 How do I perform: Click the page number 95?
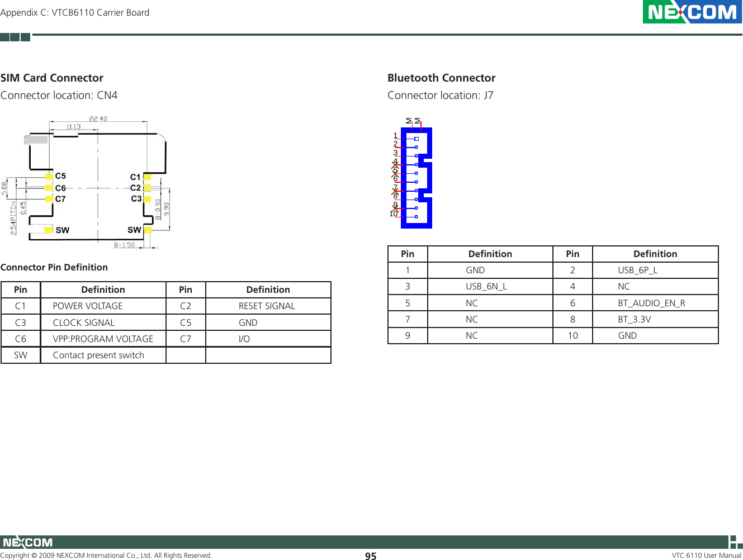pos(371,556)
